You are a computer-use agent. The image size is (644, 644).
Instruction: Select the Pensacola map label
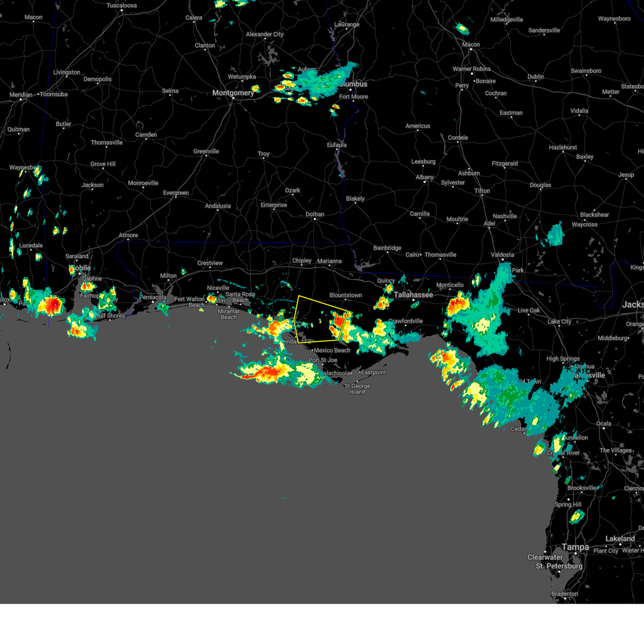point(153,297)
